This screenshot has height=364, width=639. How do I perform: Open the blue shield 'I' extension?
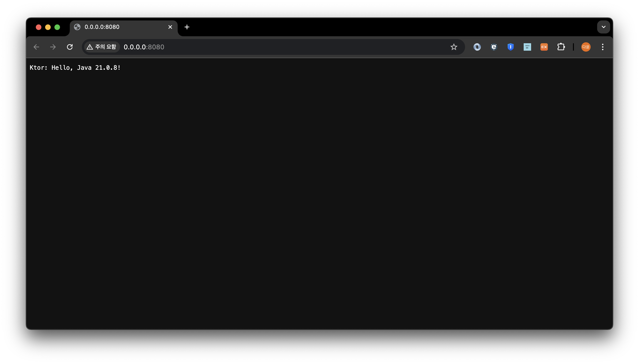[510, 47]
